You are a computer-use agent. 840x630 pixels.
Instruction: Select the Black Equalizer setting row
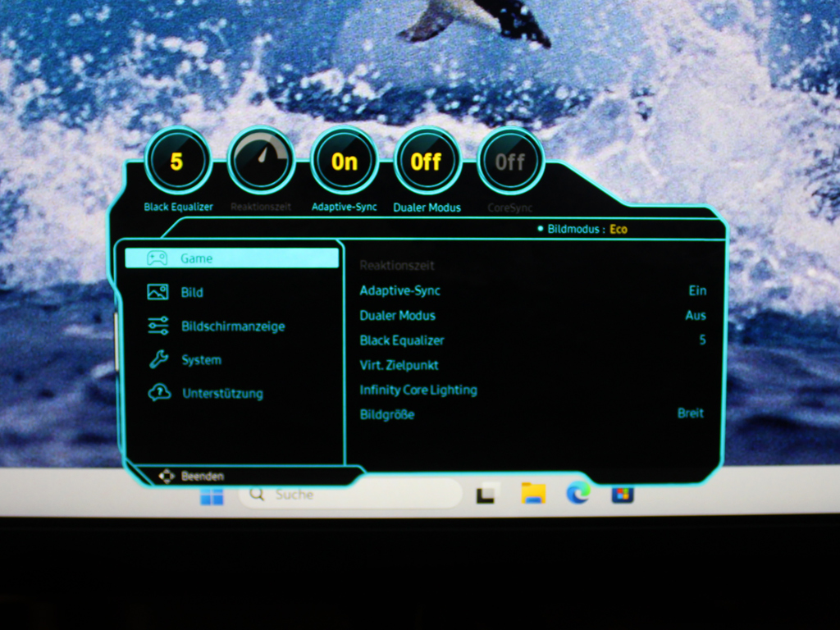click(x=533, y=340)
